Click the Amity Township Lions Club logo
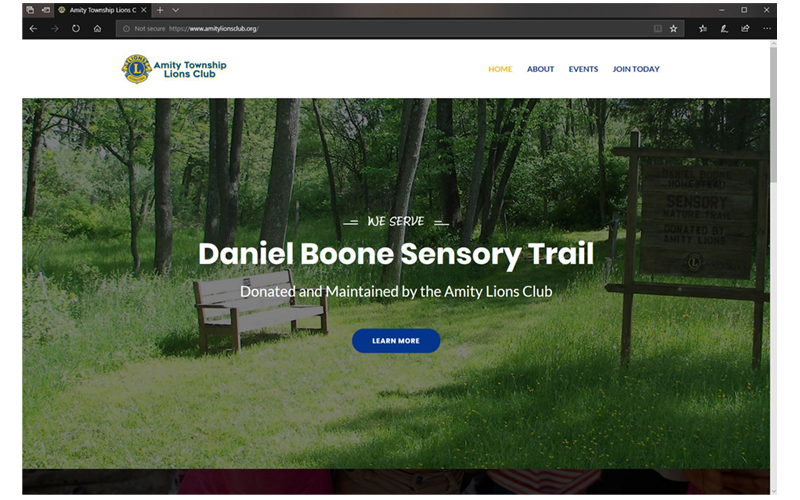 tap(174, 69)
